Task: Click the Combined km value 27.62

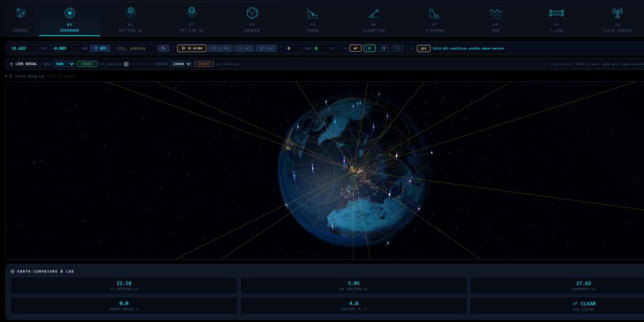Action: 583,283
